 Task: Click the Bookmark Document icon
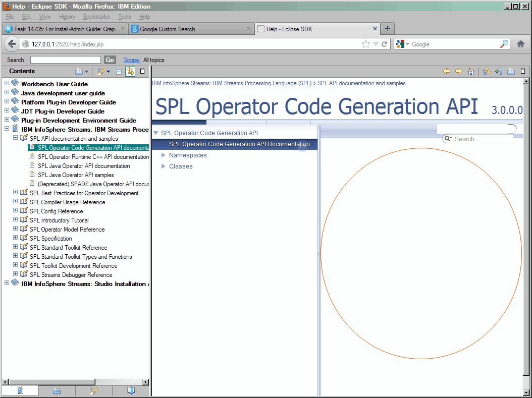point(499,71)
